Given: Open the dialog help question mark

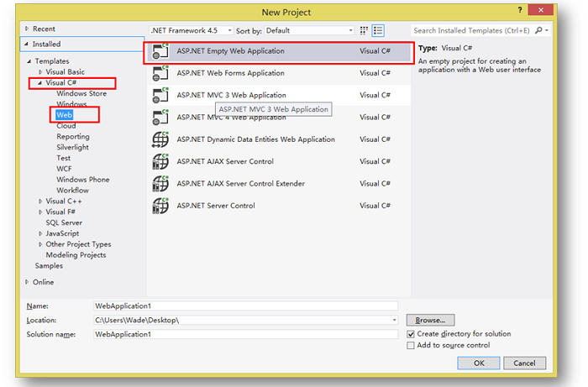Looking at the screenshot, I should [x=520, y=10].
